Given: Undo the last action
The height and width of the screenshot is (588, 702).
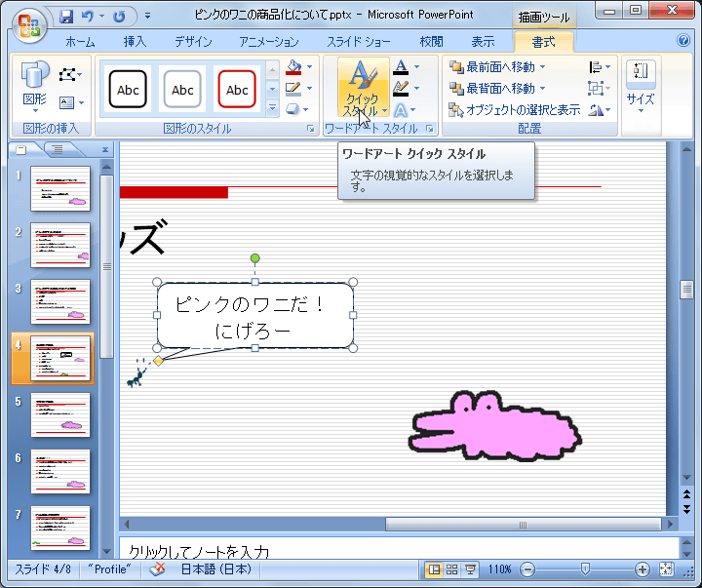Looking at the screenshot, I should tap(88, 17).
